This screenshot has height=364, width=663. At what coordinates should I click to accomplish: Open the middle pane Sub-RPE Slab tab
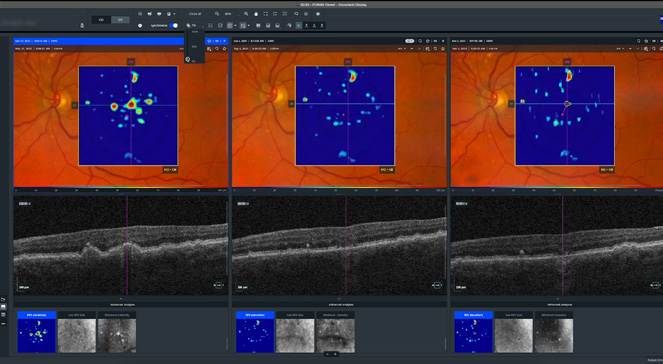tap(295, 315)
